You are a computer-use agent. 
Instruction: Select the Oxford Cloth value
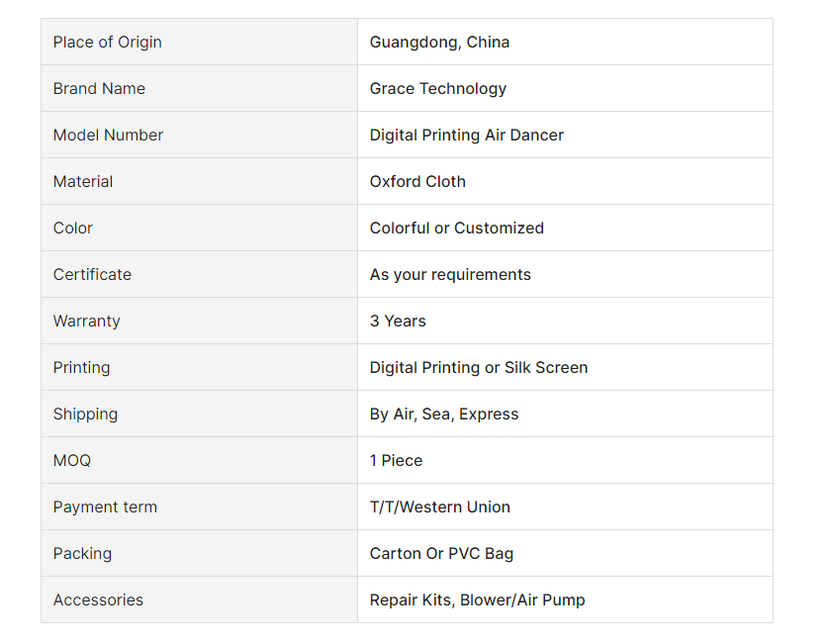417,181
